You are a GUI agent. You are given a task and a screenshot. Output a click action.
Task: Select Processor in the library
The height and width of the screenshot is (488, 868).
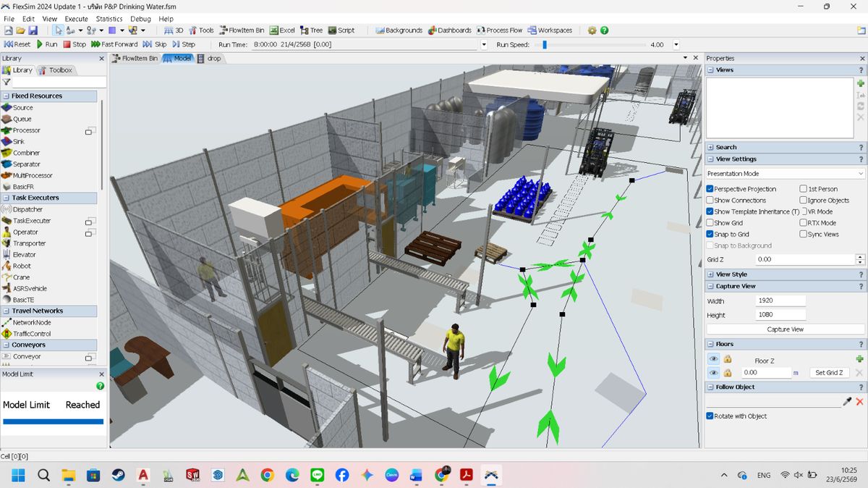click(x=26, y=130)
